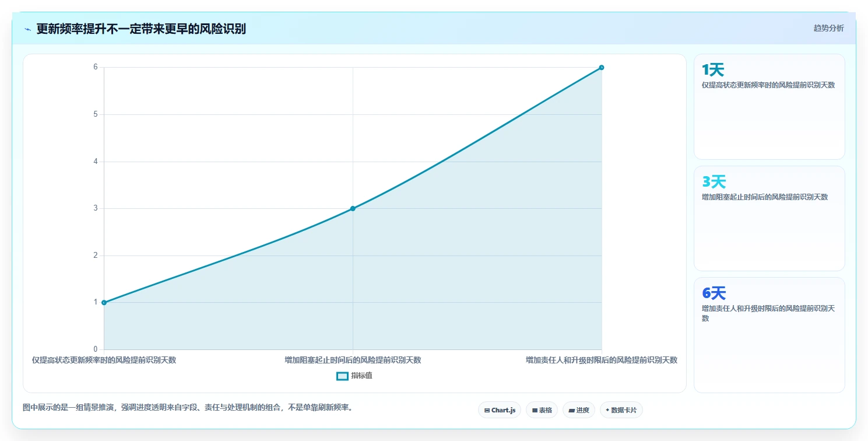Image resolution: width=868 pixels, height=441 pixels.
Task: Select the Chart.js tag
Action: [x=500, y=410]
